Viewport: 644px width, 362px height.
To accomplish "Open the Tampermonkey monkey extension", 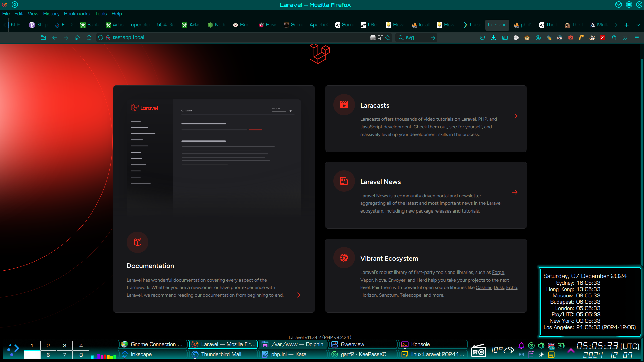I will click(x=527, y=38).
